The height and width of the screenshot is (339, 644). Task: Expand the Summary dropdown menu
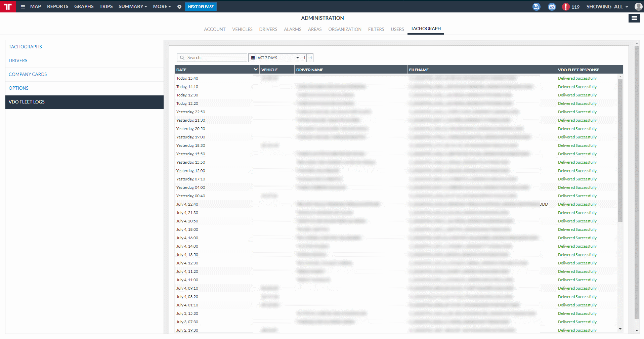133,7
